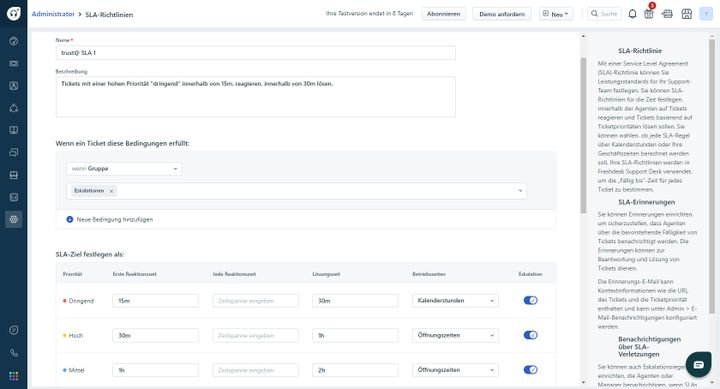The width and height of the screenshot is (720, 389).
Task: Open the Neu dropdown in header
Action: pyautogui.click(x=556, y=14)
